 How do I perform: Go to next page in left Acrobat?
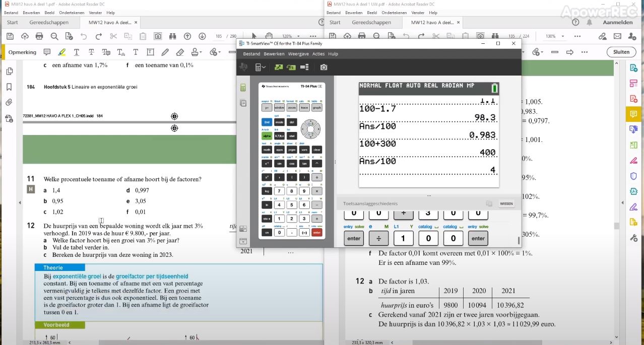click(202, 36)
